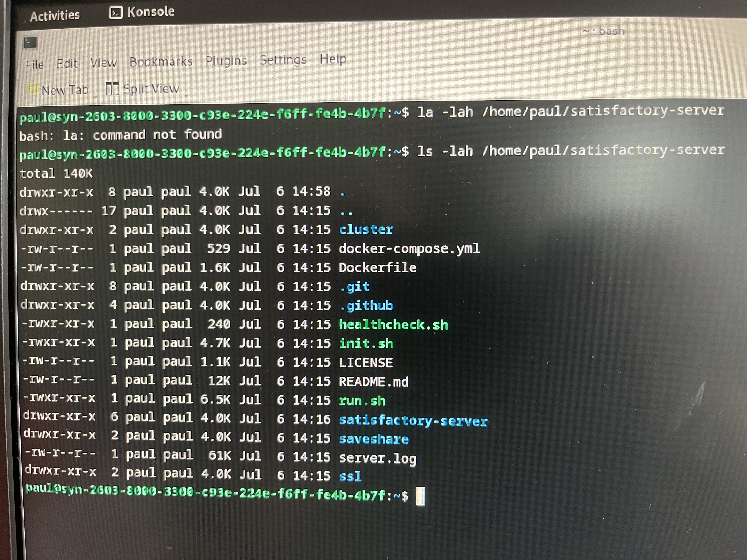747x560 pixels.
Task: Expand the Split View dropdown arrow
Action: point(186,96)
